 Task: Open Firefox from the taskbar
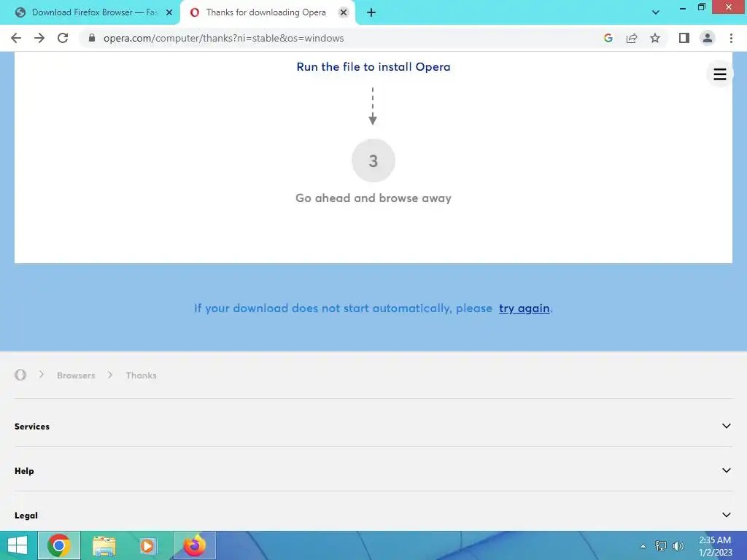click(x=194, y=545)
